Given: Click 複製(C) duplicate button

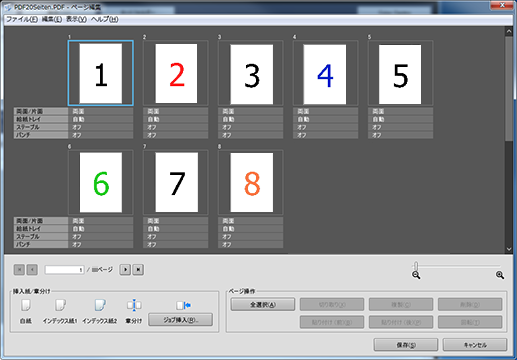Looking at the screenshot, I should 401,304.
